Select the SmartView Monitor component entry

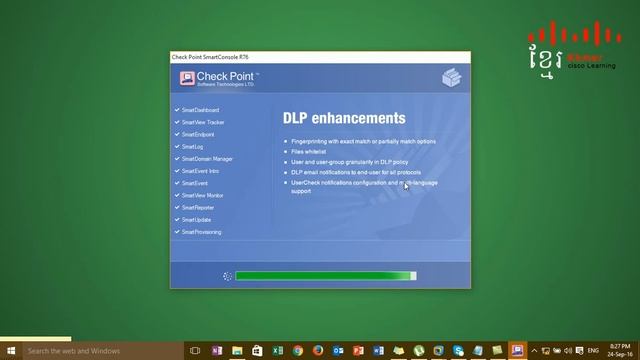click(x=202, y=196)
